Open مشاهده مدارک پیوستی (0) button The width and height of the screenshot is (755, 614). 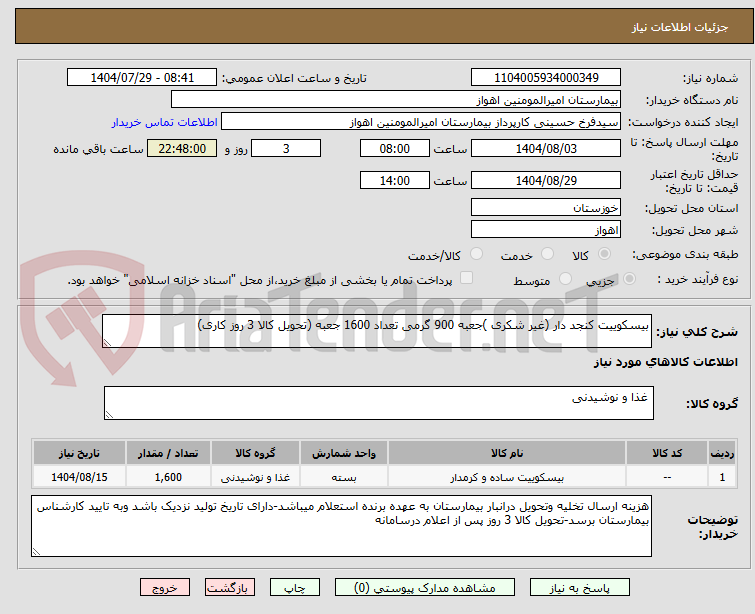point(425,588)
